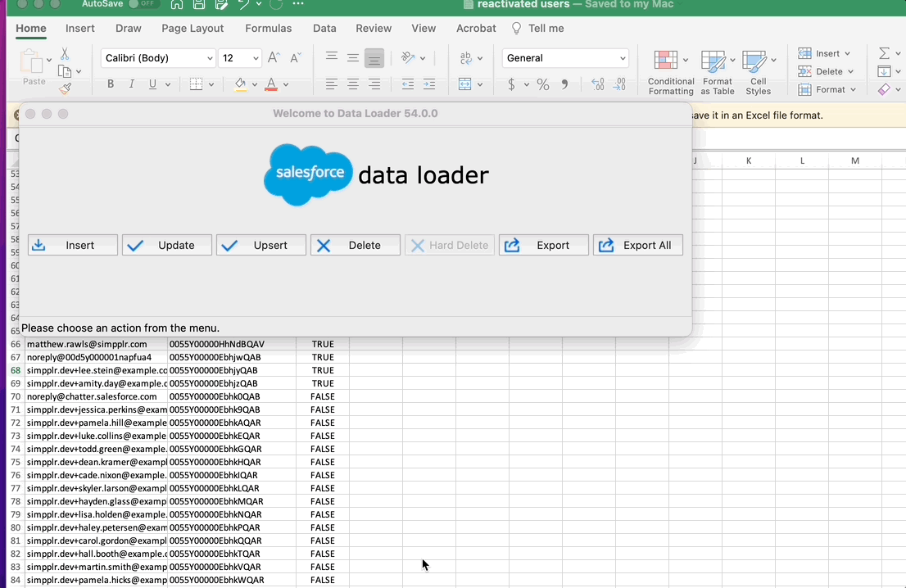Screen dimensions: 906x588
Task: Expand the underline style dropdown arrow
Action: [168, 84]
